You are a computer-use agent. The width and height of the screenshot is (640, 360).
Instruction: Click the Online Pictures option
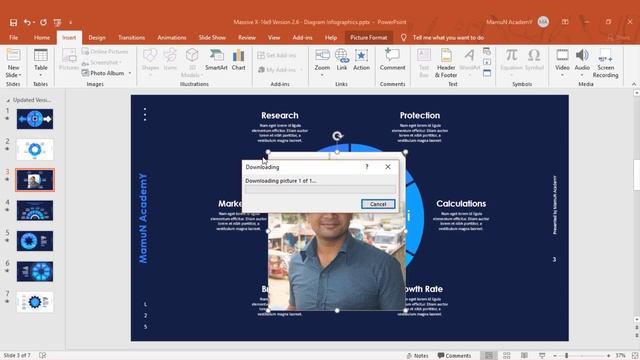(105, 51)
